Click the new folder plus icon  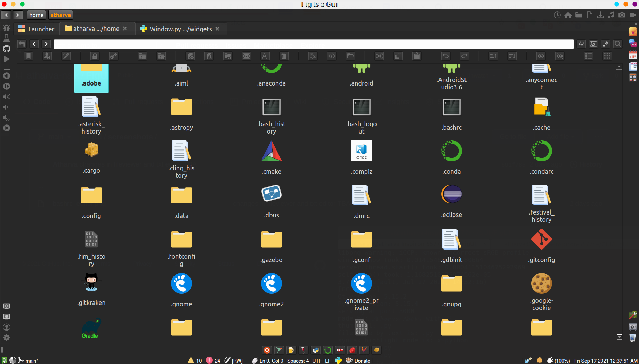coord(228,56)
